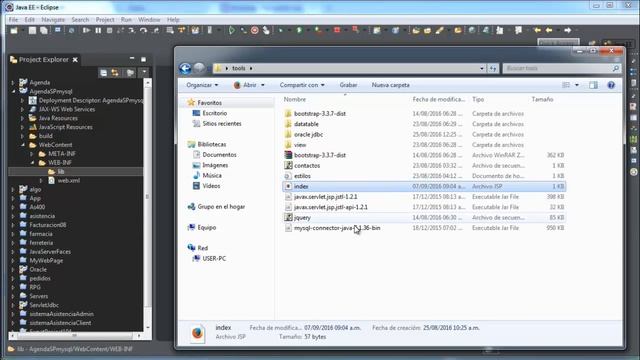This screenshot has height=360, width=640.
Task: Expand the Java Resources node
Action: (22, 118)
